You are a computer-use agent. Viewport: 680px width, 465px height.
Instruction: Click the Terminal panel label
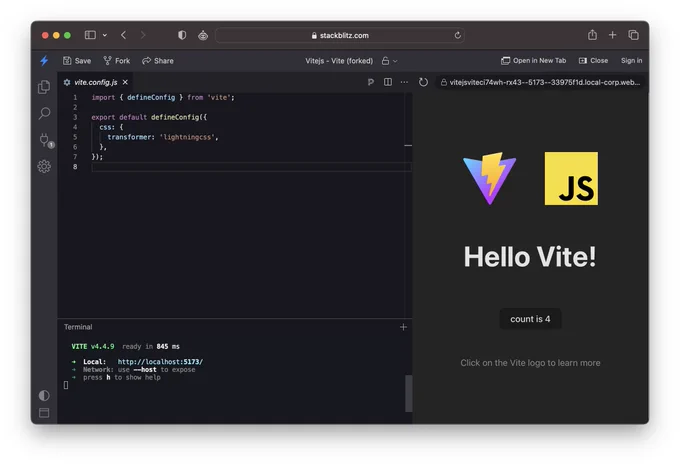78,327
